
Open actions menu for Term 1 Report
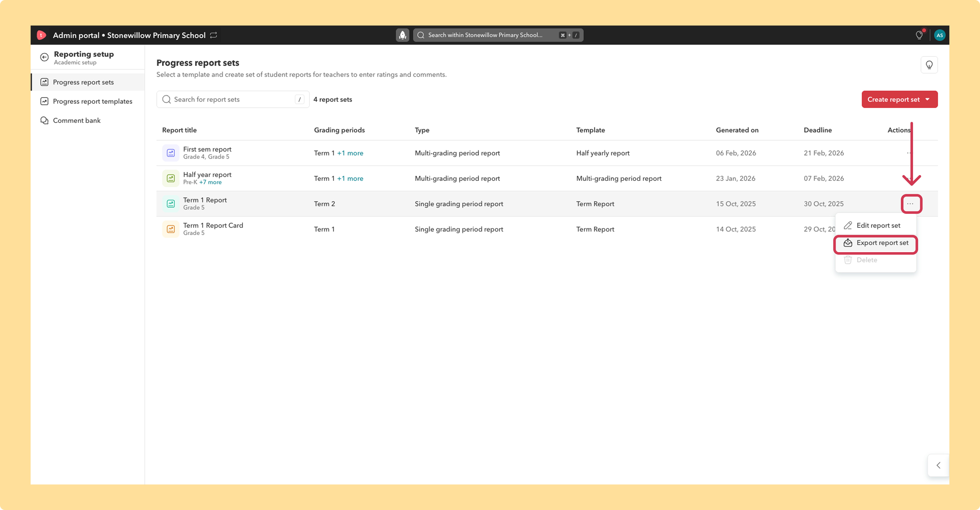tap(910, 204)
